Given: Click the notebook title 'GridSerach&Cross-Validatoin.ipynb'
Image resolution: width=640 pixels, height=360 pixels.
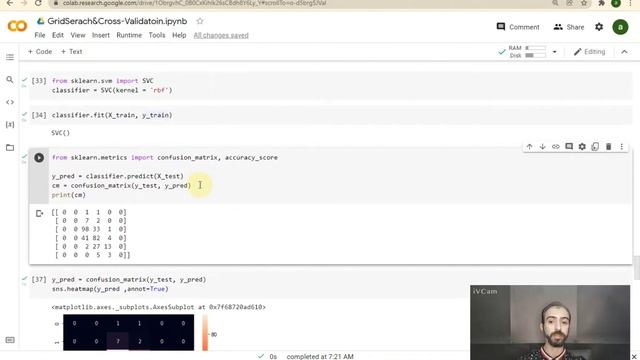Looking at the screenshot, I should point(117,21).
